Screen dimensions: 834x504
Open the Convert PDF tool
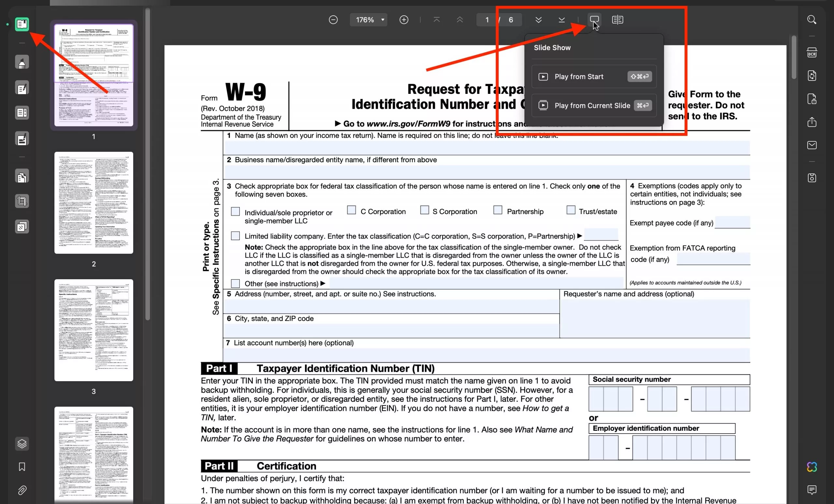812,76
